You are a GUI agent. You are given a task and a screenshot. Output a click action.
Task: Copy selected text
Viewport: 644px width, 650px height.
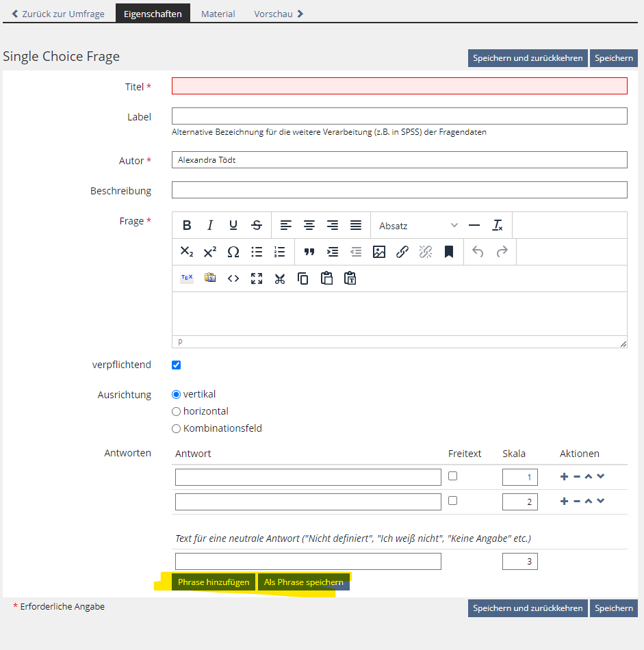[302, 278]
